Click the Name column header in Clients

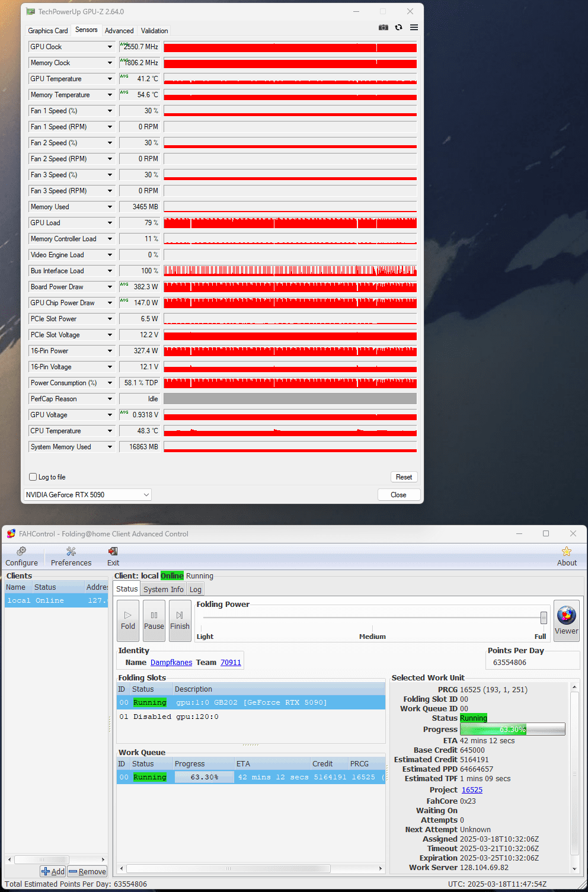click(18, 587)
